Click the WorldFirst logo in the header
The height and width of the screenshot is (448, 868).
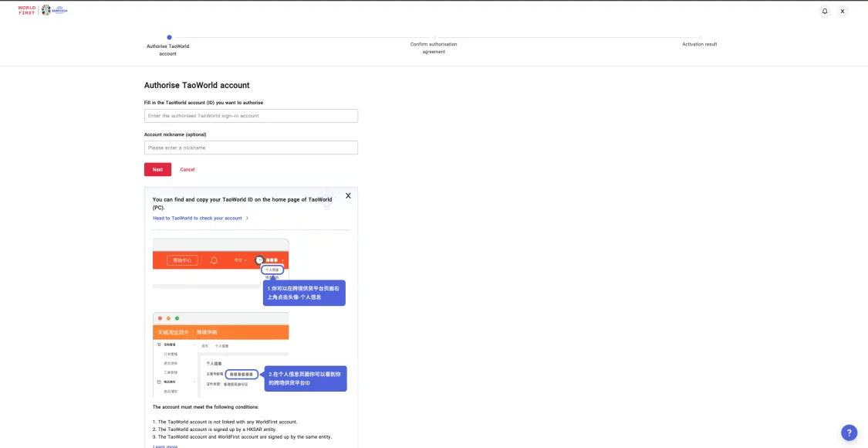click(x=26, y=10)
